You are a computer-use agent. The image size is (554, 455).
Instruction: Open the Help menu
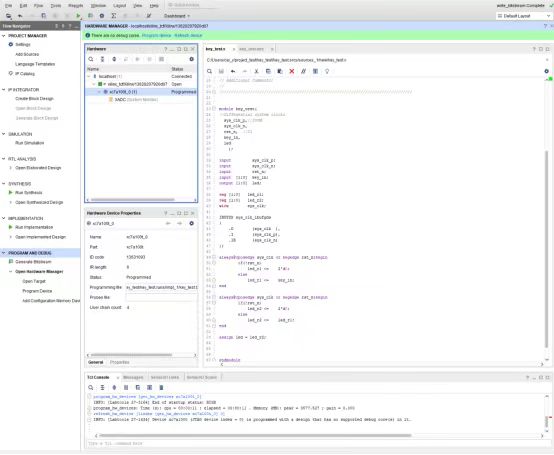(x=154, y=6)
